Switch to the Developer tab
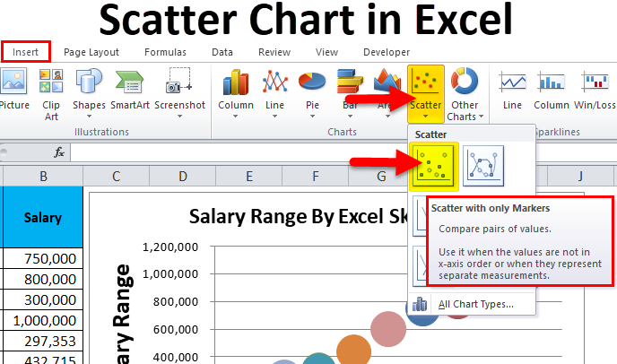This screenshot has height=364, width=617. click(387, 52)
